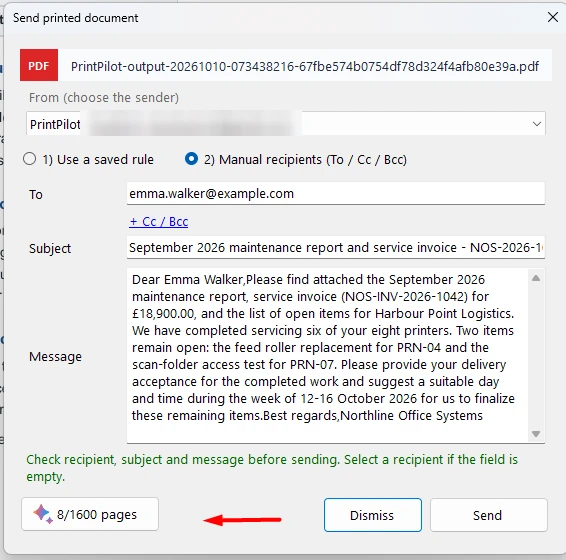Click the message scrollbar up arrow
566x560 pixels.
(x=536, y=278)
